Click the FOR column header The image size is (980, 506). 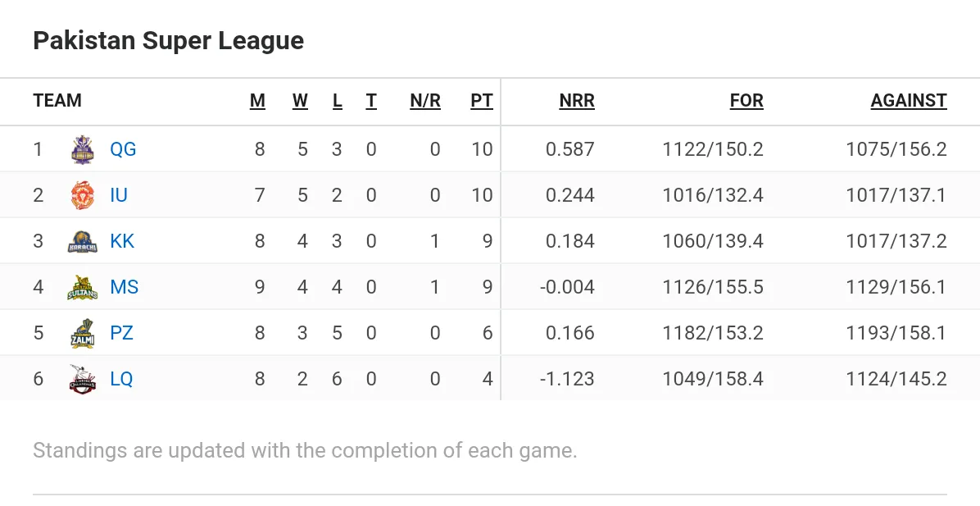point(746,102)
